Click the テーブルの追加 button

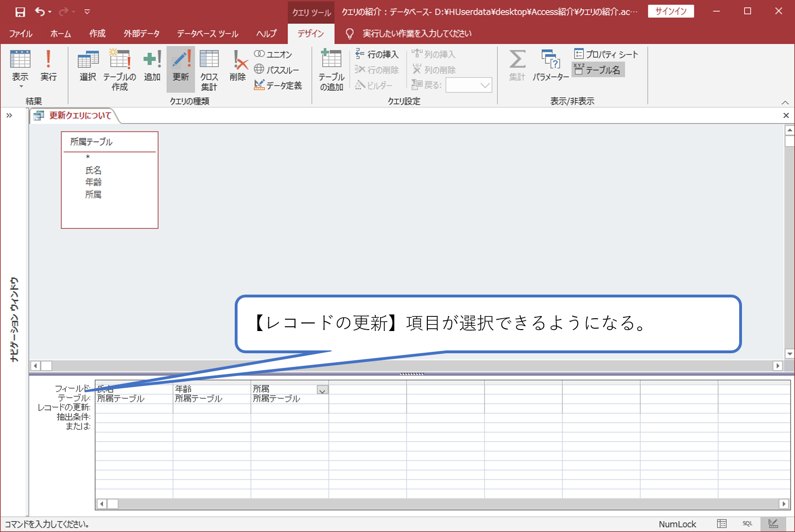tap(331, 70)
